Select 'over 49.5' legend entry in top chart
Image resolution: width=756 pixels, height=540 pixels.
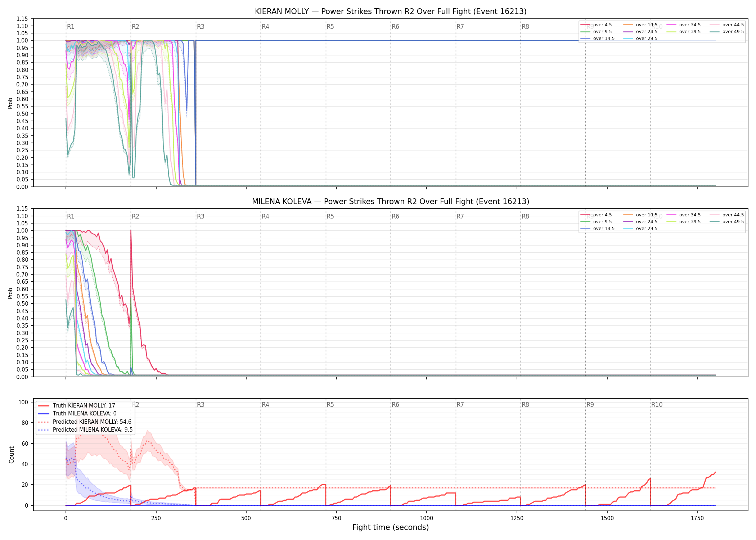coord(727,32)
